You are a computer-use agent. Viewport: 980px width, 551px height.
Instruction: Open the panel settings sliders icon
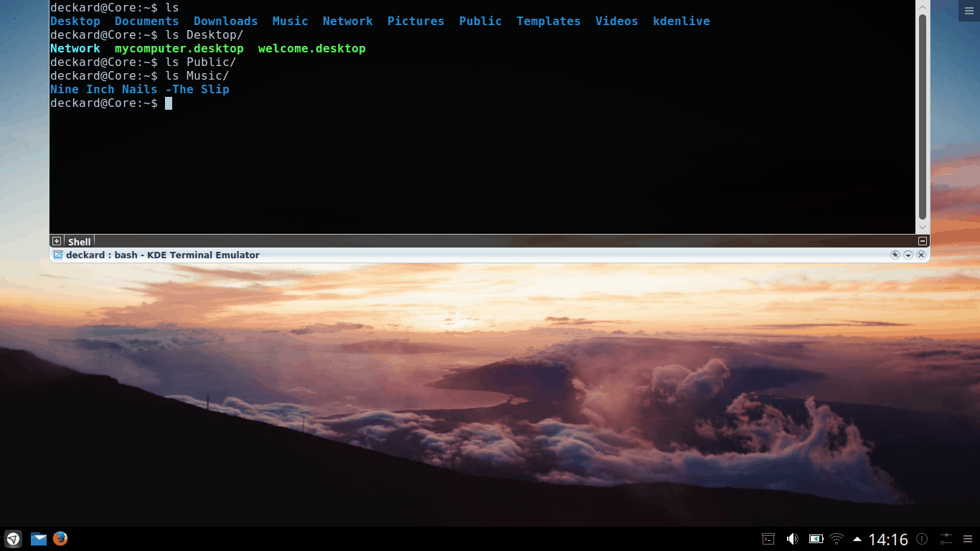pos(946,539)
